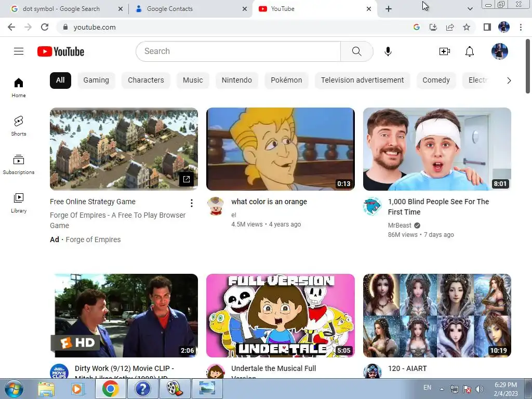
Task: Start voice search with microphone icon
Action: (x=388, y=51)
